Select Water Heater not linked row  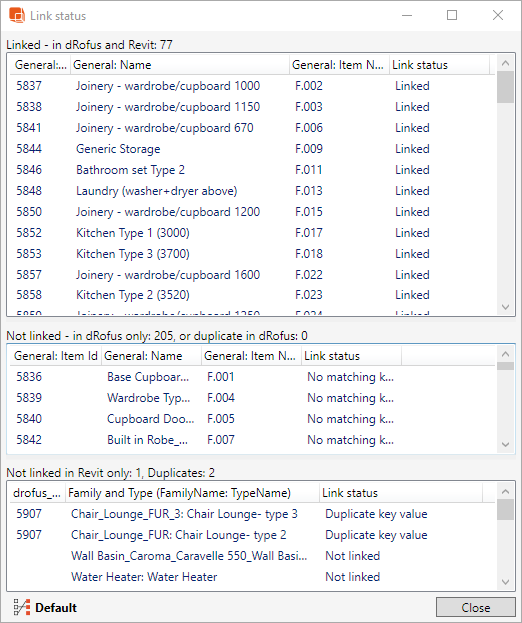(x=253, y=577)
